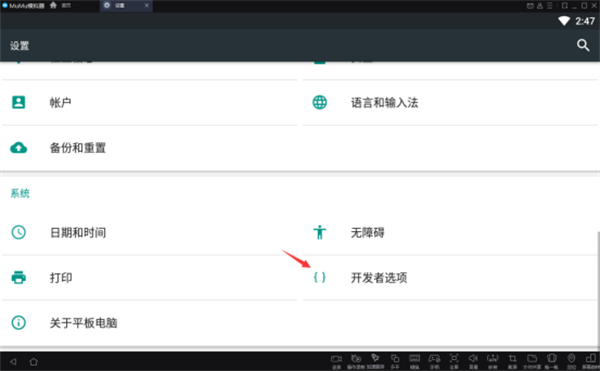Click the volume speaker icon

[x=473, y=358]
